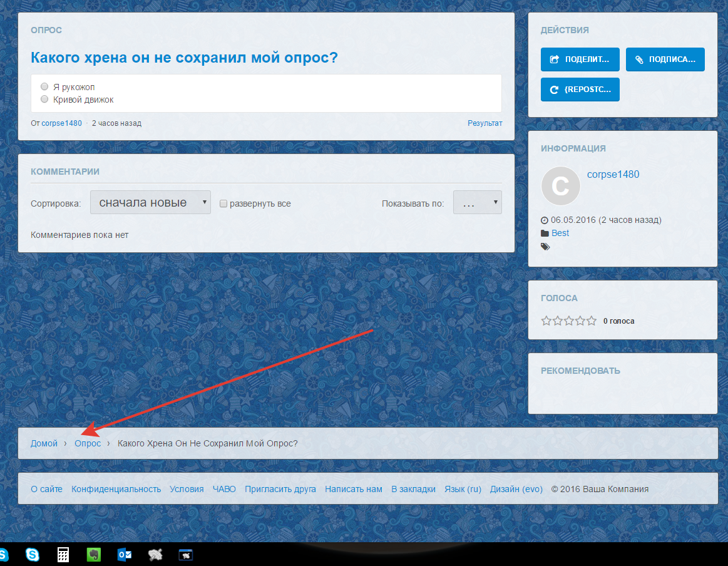The image size is (728, 566).
Task: Open the poll title link
Action: click(x=184, y=58)
